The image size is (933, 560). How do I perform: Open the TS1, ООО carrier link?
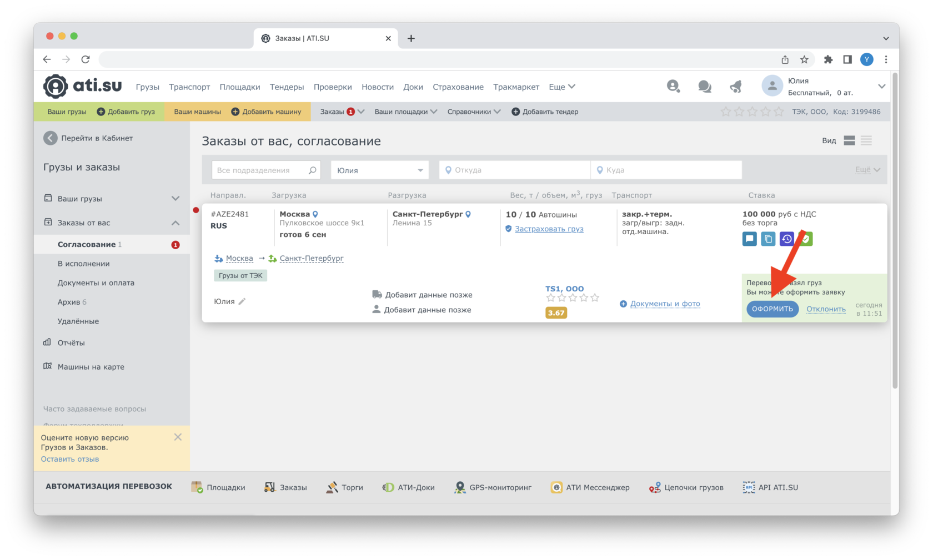[x=564, y=289]
